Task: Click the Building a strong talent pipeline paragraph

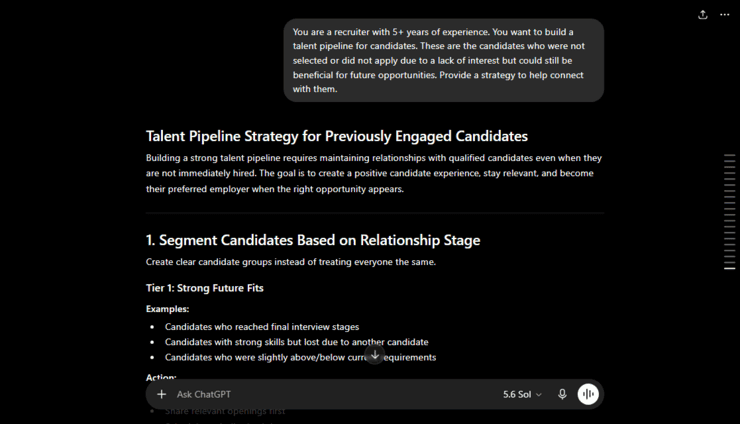Action: coord(374,173)
